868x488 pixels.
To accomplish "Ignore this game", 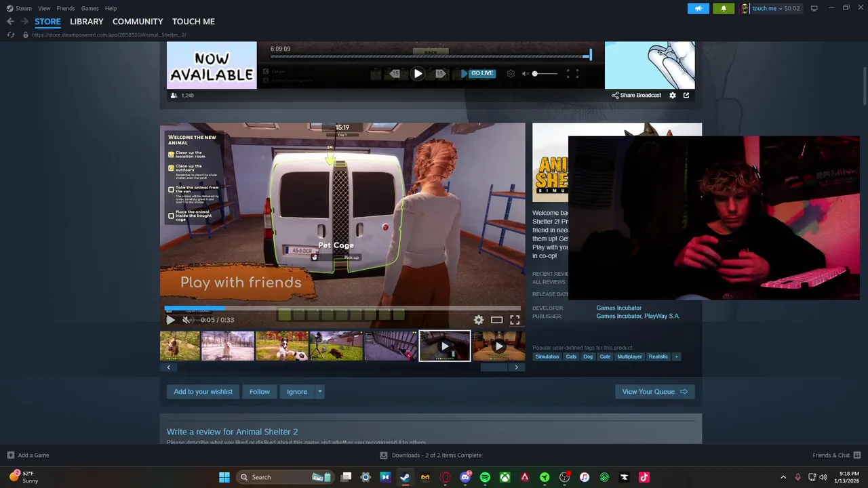I will (x=297, y=392).
